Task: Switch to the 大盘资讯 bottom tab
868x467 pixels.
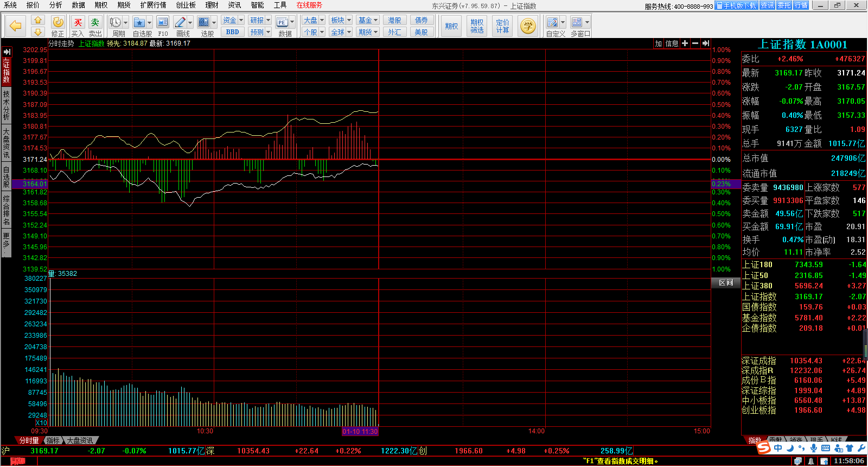Action: 80,440
